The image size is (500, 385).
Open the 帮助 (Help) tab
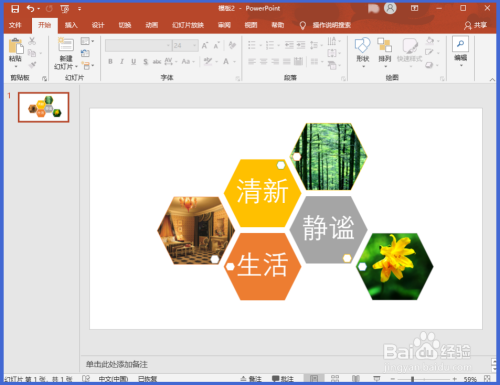(x=278, y=25)
